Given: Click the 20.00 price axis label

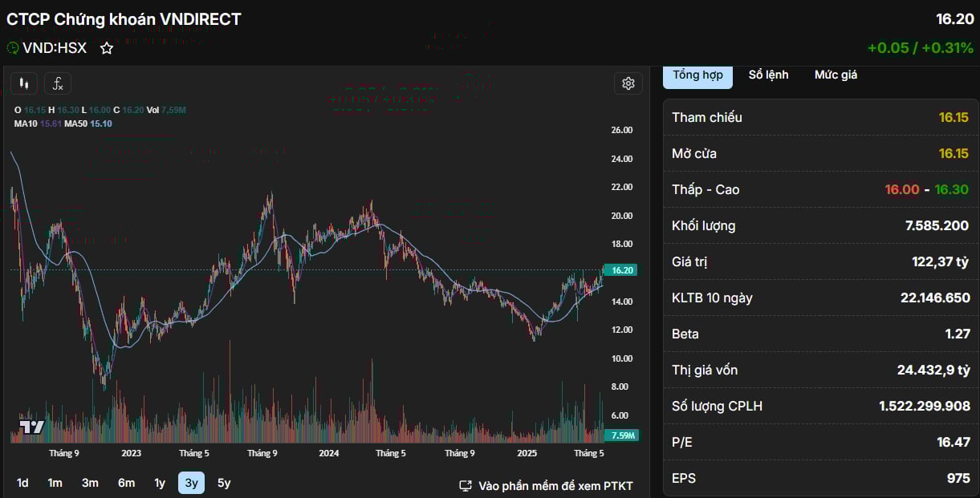Looking at the screenshot, I should tap(622, 216).
